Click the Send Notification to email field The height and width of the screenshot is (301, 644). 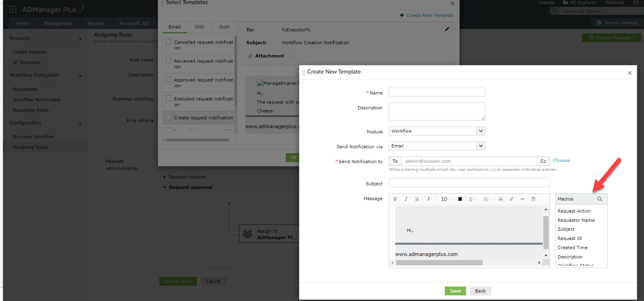[469, 161]
